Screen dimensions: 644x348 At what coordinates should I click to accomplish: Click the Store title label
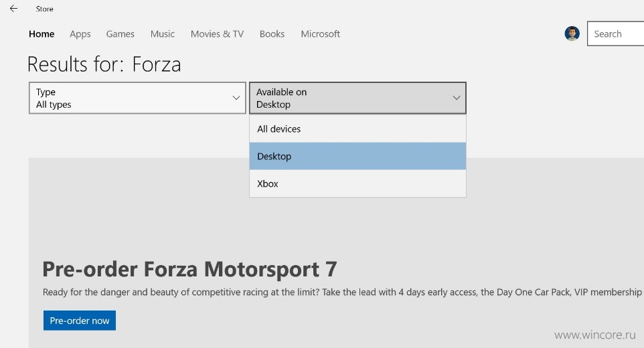pos(44,9)
